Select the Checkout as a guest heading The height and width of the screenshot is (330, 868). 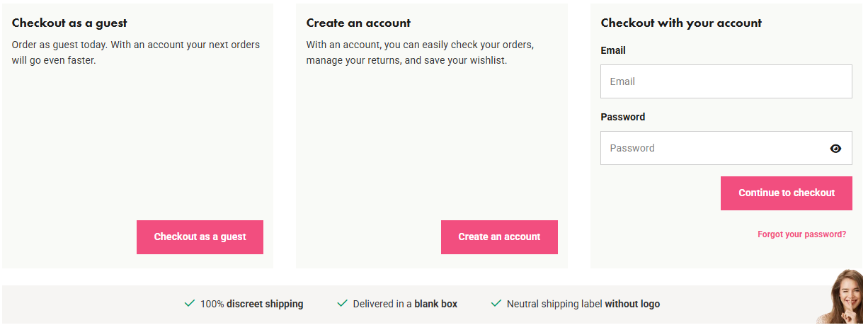(x=69, y=23)
